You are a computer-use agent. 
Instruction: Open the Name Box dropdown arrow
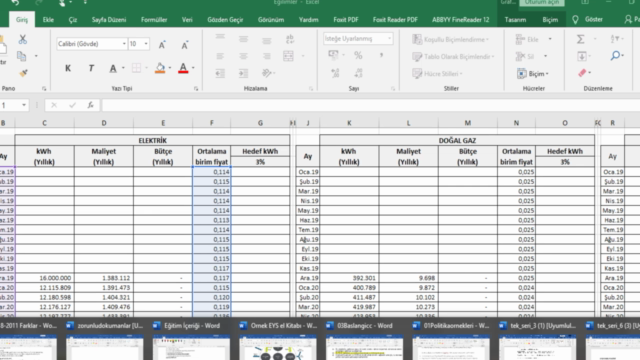pos(24,105)
